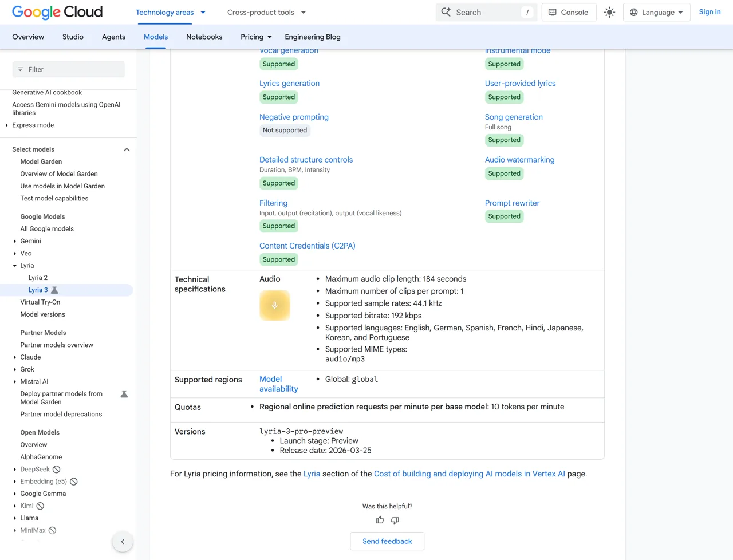The image size is (733, 560).
Task: Open AlphaGenome in the sidebar
Action: [x=41, y=457]
